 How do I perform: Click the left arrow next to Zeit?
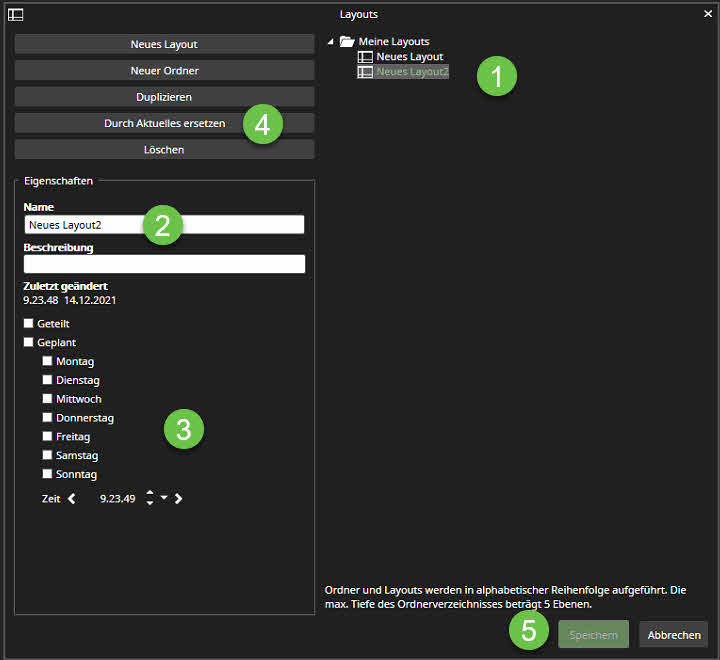pyautogui.click(x=72, y=498)
